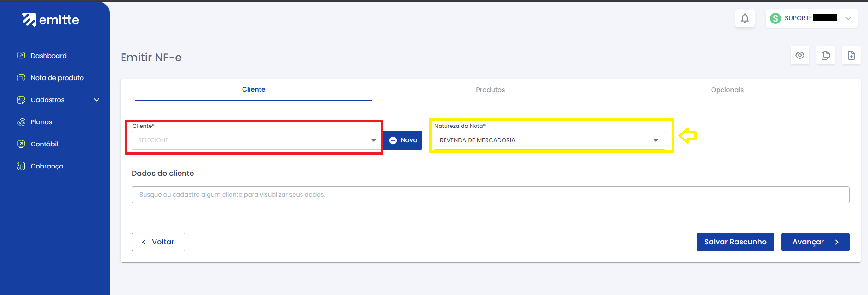This screenshot has width=868, height=295.
Task: Click Avançar to proceed
Action: (815, 242)
